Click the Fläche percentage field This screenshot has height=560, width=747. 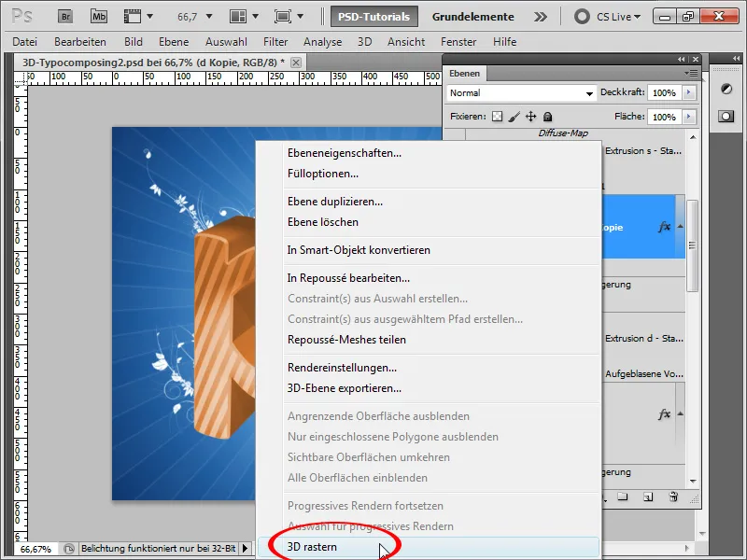tap(665, 117)
